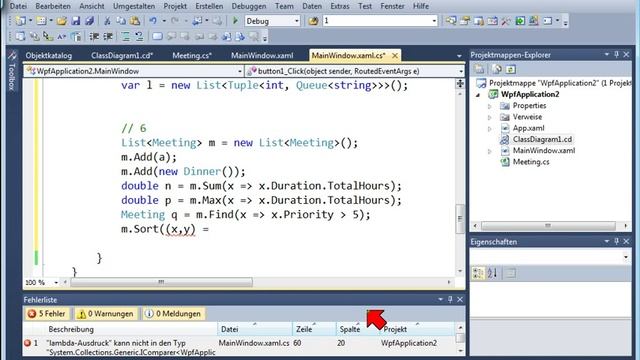Screen dimensions: 640x360
Task: Toggle a bookmark on the current line
Action: pos(157,37)
